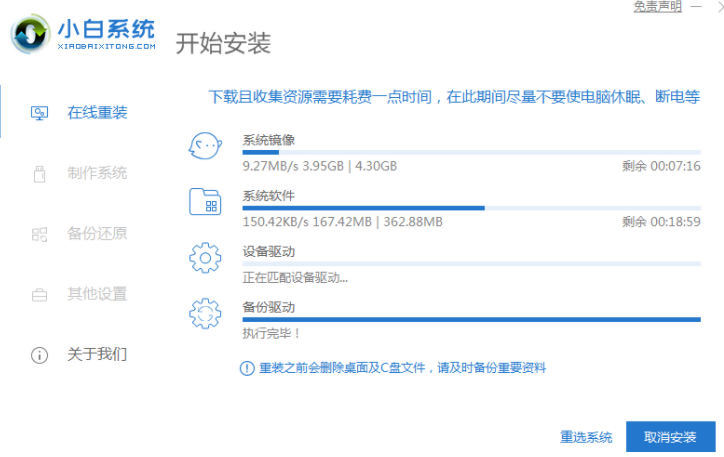
Task: Click the 在线重装 monitor icon
Action: (x=39, y=112)
